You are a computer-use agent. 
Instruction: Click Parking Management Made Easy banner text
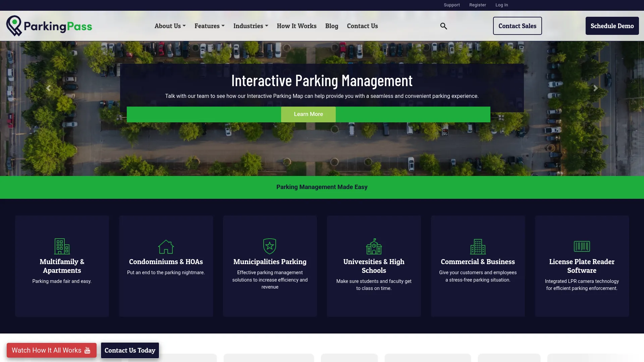[x=322, y=187]
